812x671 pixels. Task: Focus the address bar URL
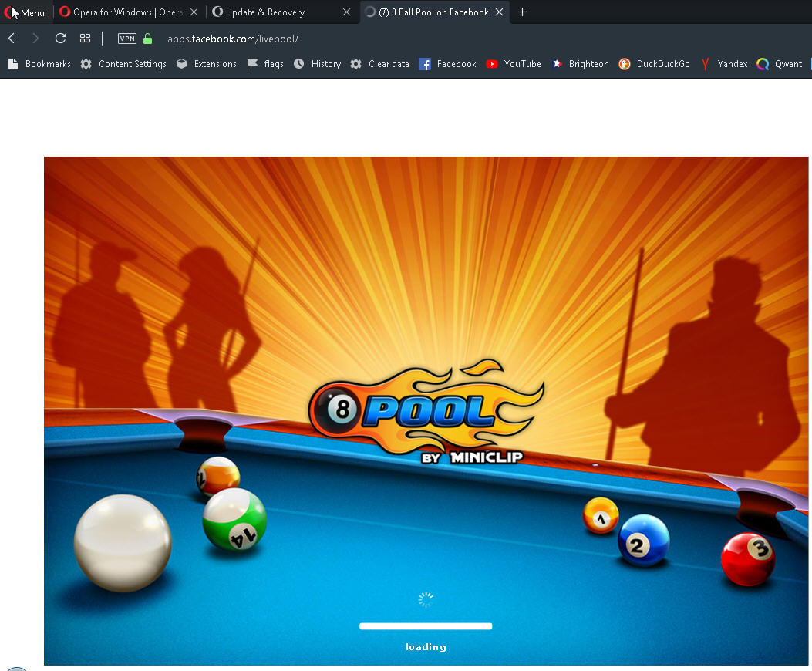(233, 39)
